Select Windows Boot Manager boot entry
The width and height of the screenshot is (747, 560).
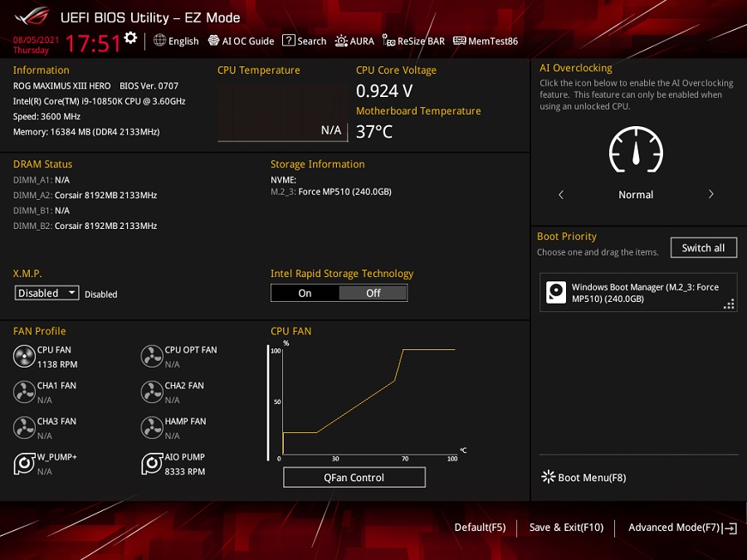pyautogui.click(x=638, y=293)
